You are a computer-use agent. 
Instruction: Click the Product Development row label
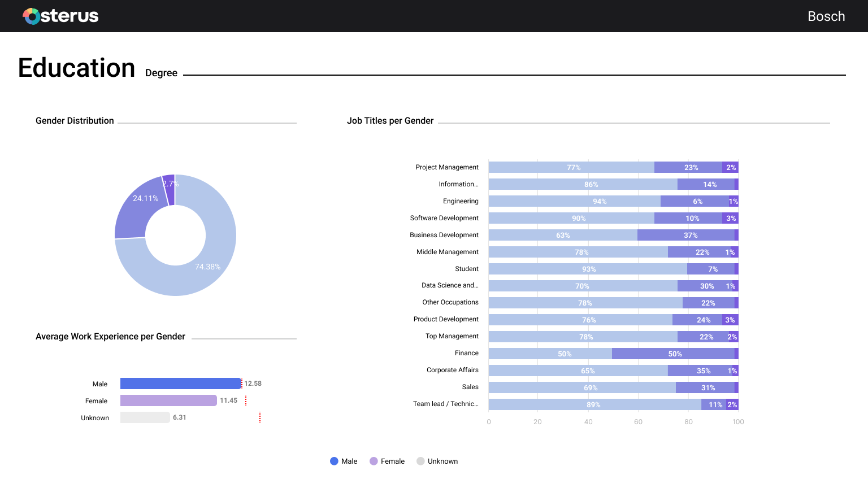tap(446, 319)
